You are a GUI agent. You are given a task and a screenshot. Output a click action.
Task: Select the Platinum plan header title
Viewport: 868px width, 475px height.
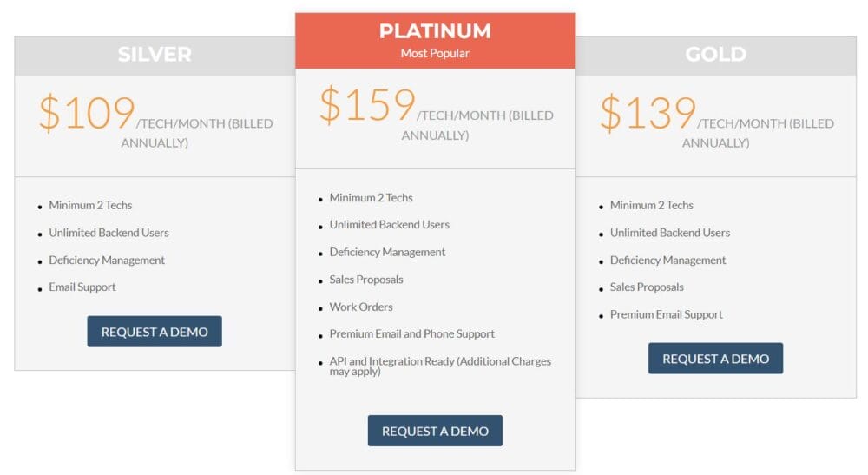[435, 31]
